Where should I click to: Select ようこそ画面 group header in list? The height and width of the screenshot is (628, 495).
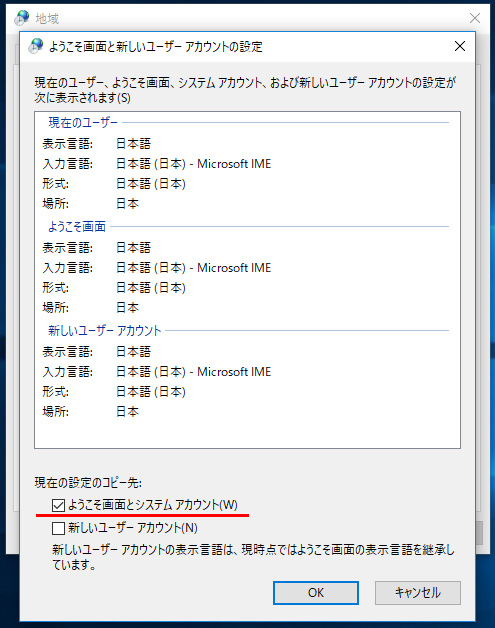point(77,227)
